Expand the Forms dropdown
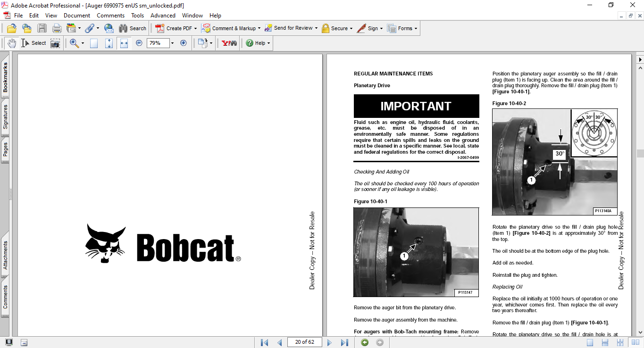 tap(416, 28)
